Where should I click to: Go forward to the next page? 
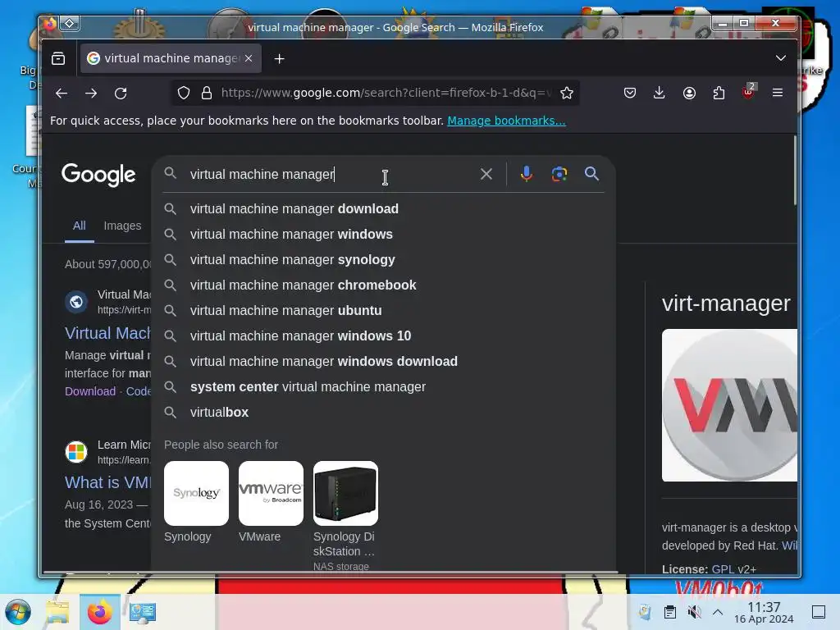click(x=91, y=94)
